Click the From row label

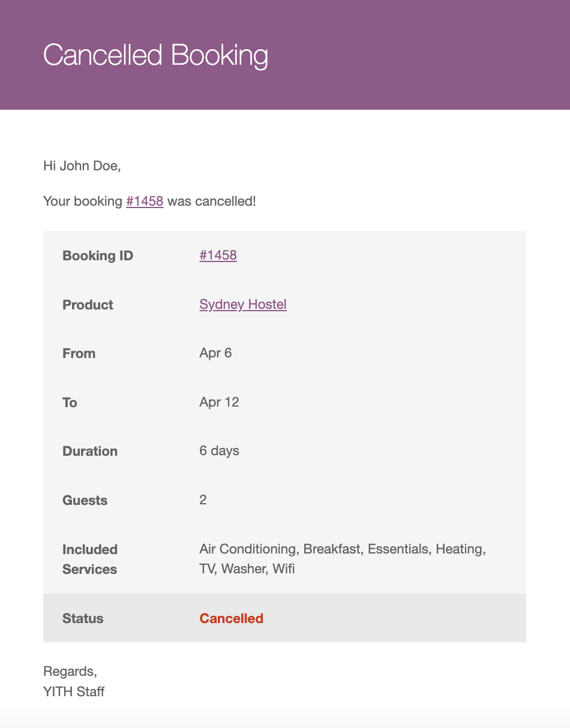(x=79, y=354)
